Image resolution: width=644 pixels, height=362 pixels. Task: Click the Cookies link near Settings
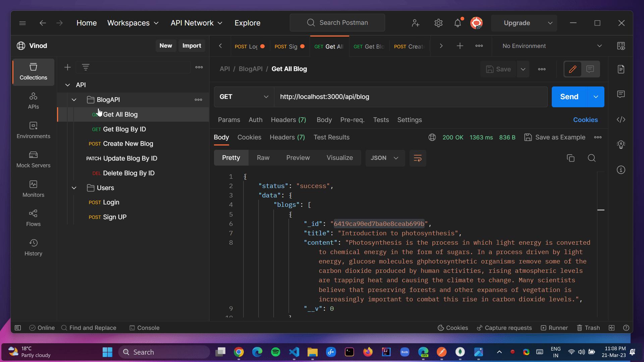click(x=585, y=120)
